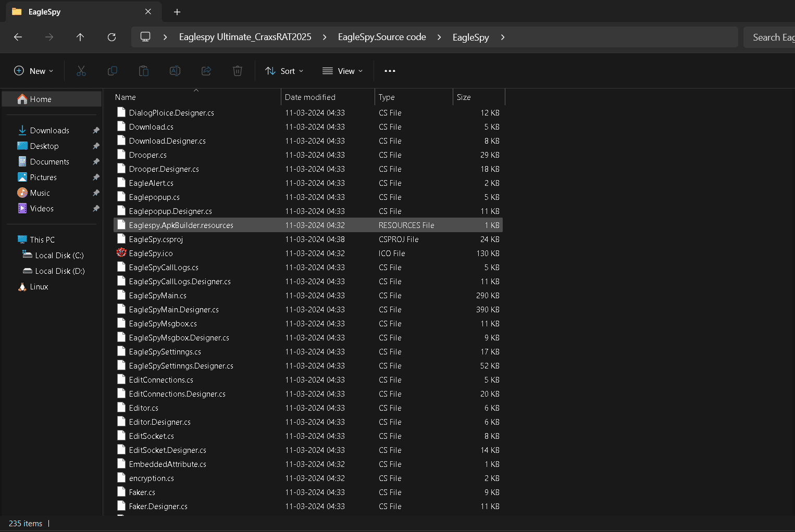Go back using the back arrow
Viewport: 795px width, 532px height.
18,37
